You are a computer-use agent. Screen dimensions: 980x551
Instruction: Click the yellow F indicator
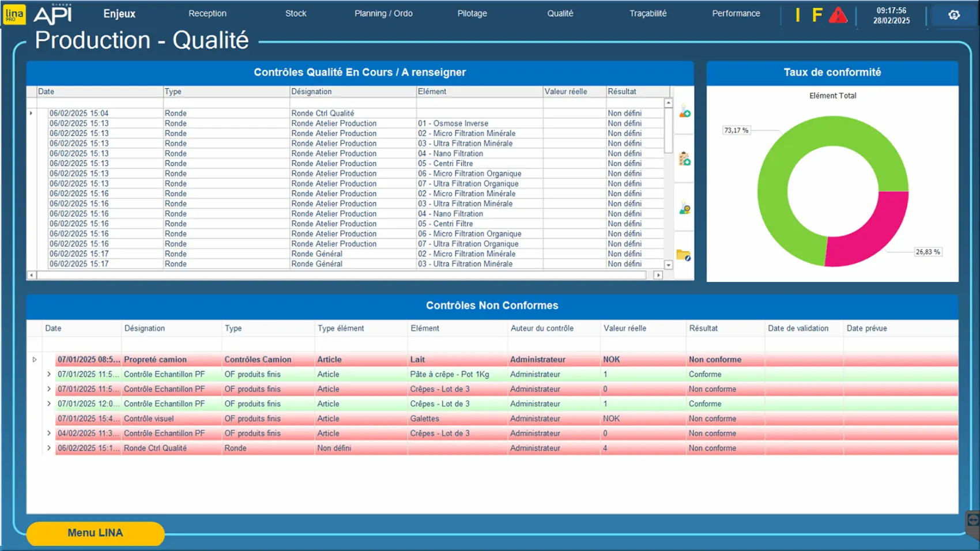click(817, 15)
